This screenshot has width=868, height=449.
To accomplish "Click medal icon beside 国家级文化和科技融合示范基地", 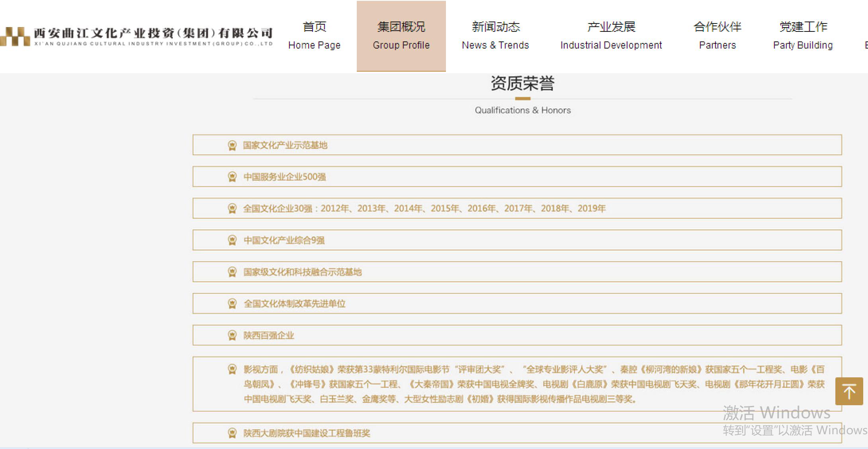I will pyautogui.click(x=232, y=272).
